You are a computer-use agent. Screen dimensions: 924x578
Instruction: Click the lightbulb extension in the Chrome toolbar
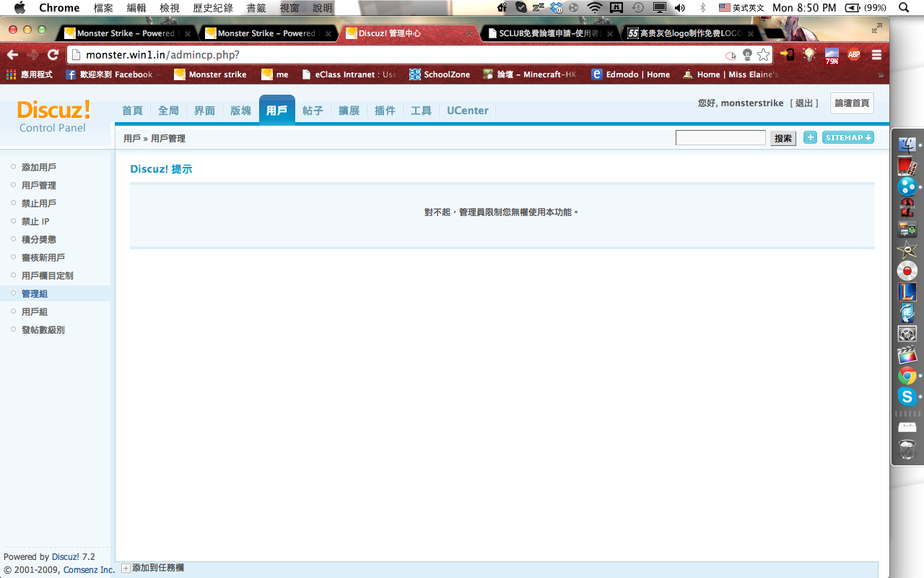click(x=809, y=54)
